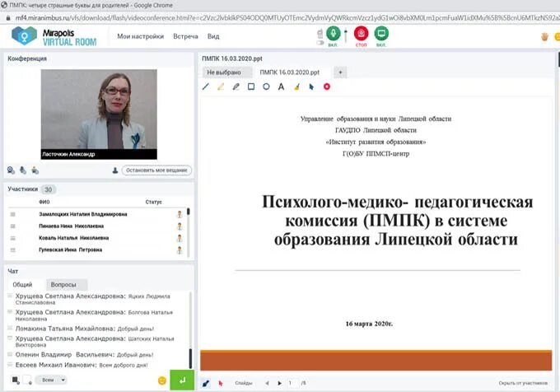
Task: Open row menu for Замалоцких Наталия Владимировна
Action: 13,214
